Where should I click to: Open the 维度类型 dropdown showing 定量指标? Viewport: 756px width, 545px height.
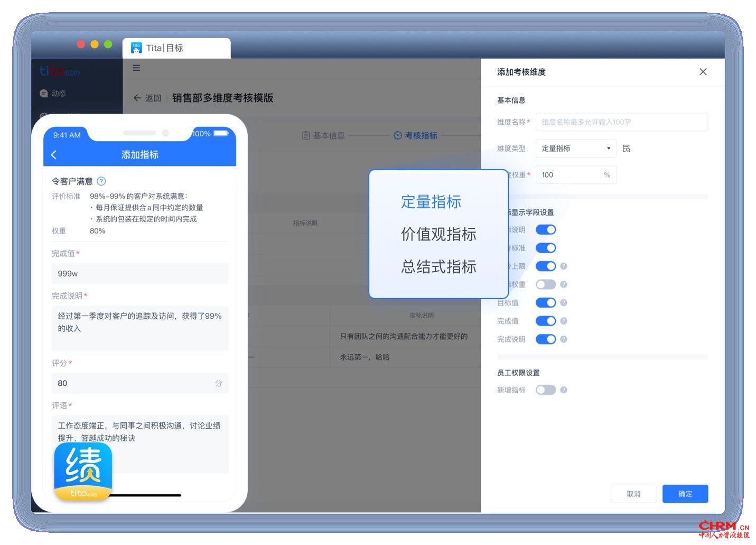pyautogui.click(x=576, y=149)
